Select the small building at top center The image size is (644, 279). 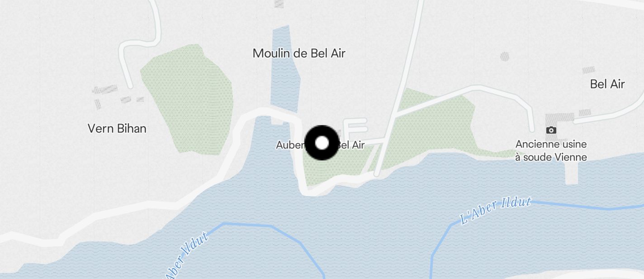279,4
